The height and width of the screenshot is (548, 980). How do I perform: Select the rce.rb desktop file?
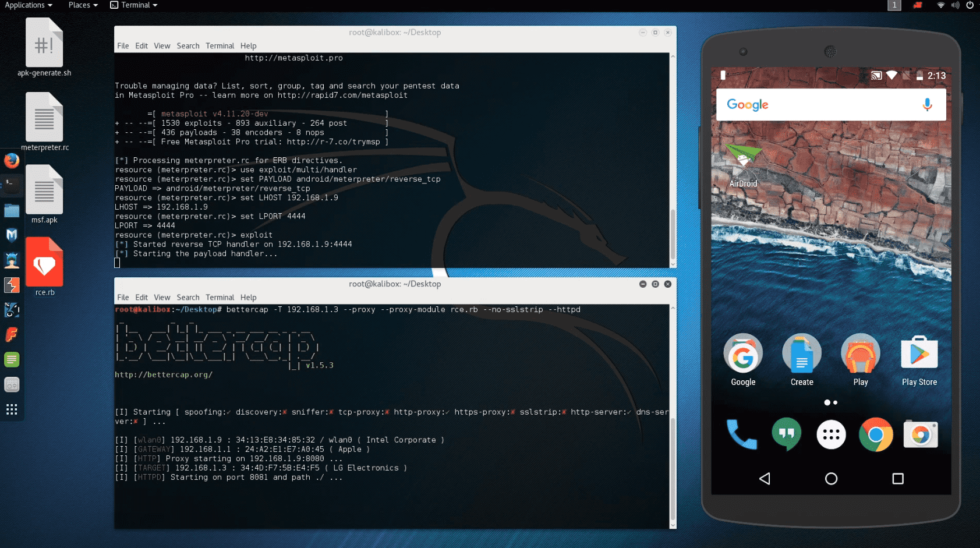click(x=44, y=267)
